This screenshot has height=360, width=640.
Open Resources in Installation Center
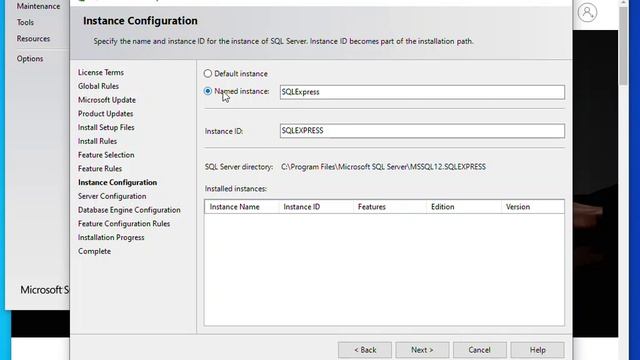[x=33, y=39]
